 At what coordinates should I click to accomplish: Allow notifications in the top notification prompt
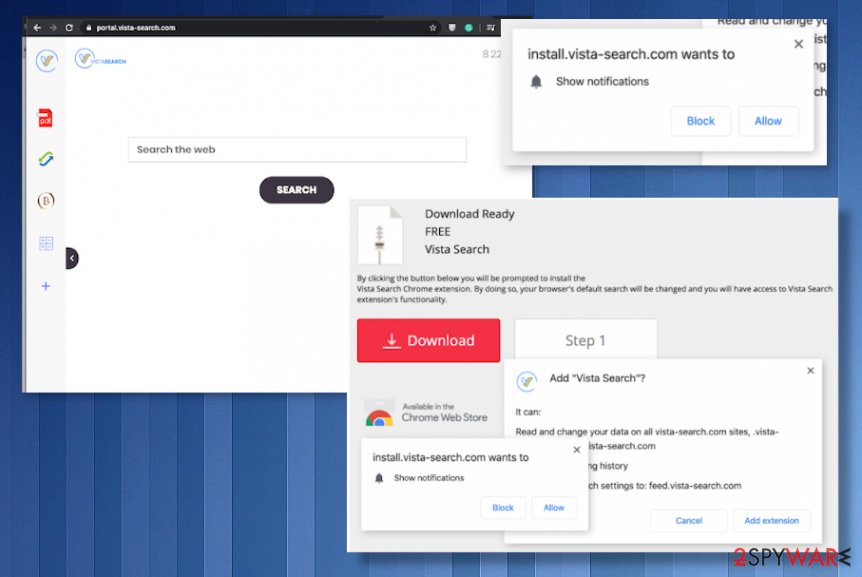pos(768,121)
